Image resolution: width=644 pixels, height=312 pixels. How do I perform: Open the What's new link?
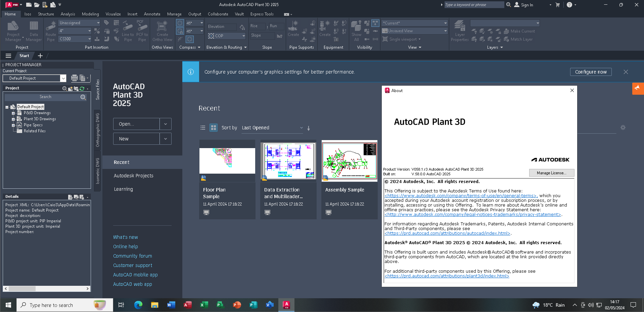[126, 237]
